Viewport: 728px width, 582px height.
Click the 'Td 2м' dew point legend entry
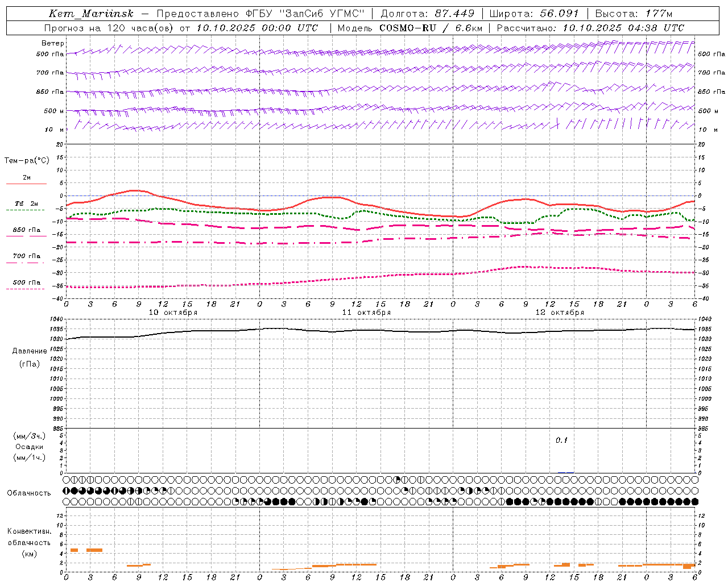[x=26, y=203]
